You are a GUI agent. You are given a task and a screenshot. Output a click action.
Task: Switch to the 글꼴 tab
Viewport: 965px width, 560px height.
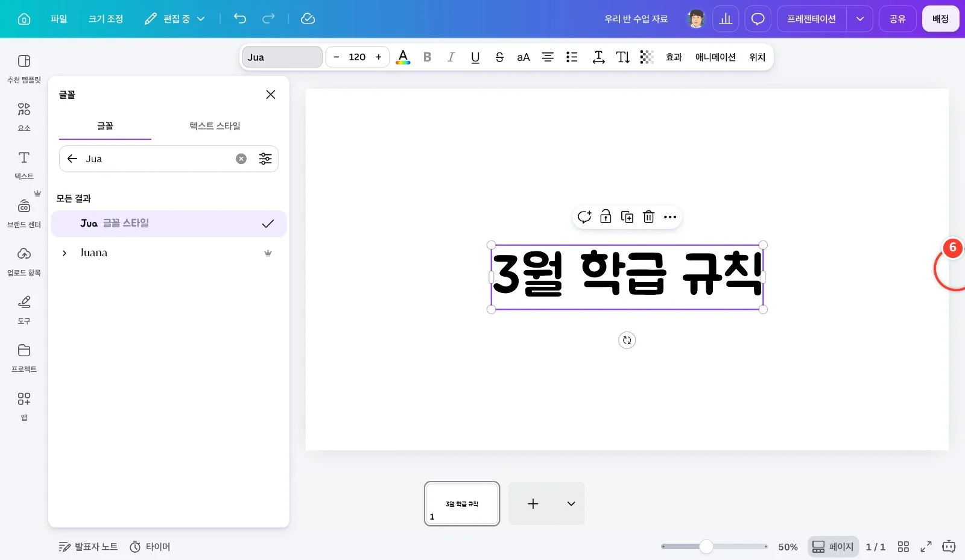tap(105, 126)
